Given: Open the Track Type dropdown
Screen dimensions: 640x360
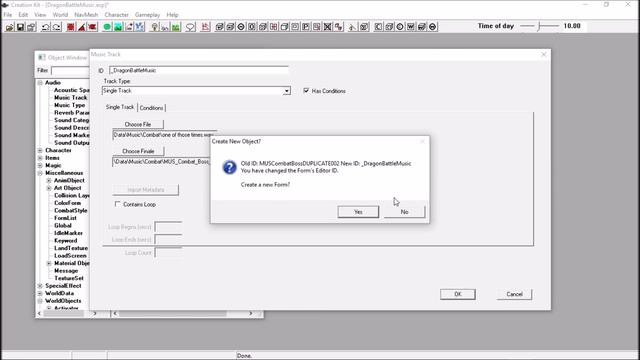Looking at the screenshot, I should pyautogui.click(x=287, y=91).
